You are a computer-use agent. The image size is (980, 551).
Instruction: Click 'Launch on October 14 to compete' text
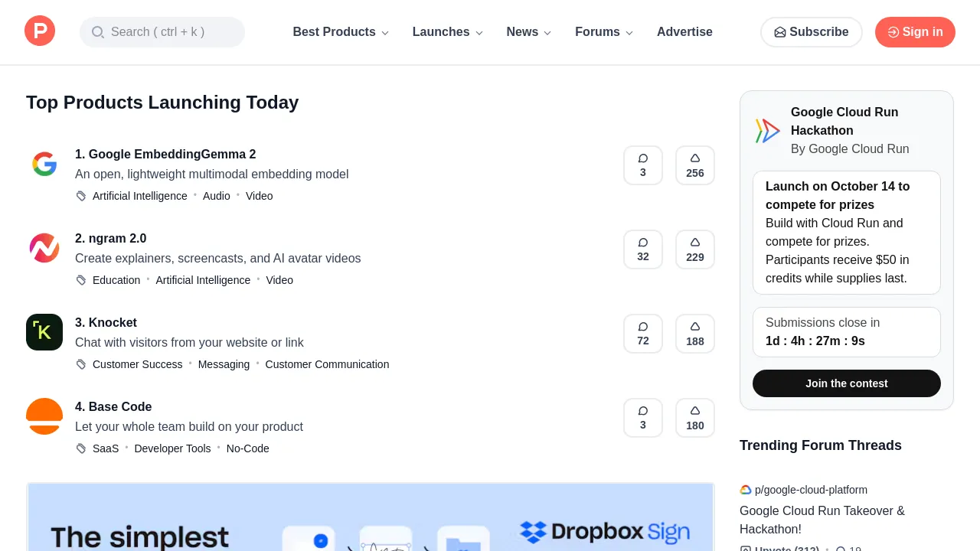(838, 195)
